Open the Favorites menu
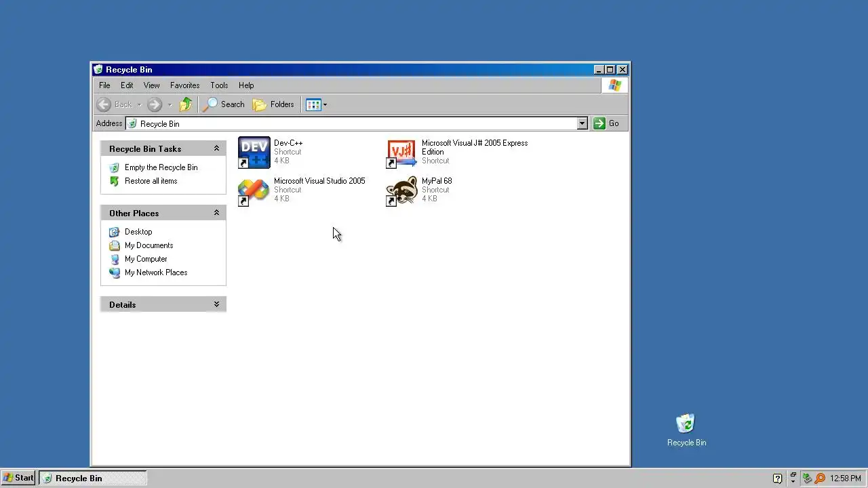The image size is (868, 488). tap(184, 85)
